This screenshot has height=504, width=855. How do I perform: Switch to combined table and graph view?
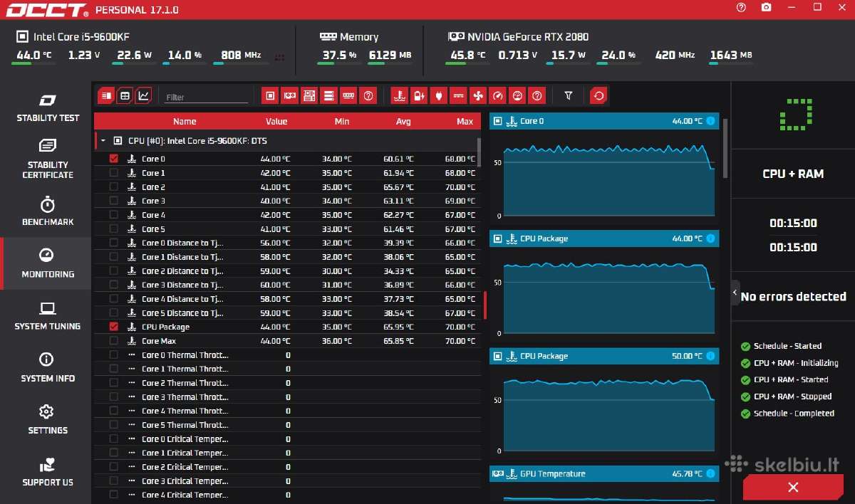tap(105, 95)
